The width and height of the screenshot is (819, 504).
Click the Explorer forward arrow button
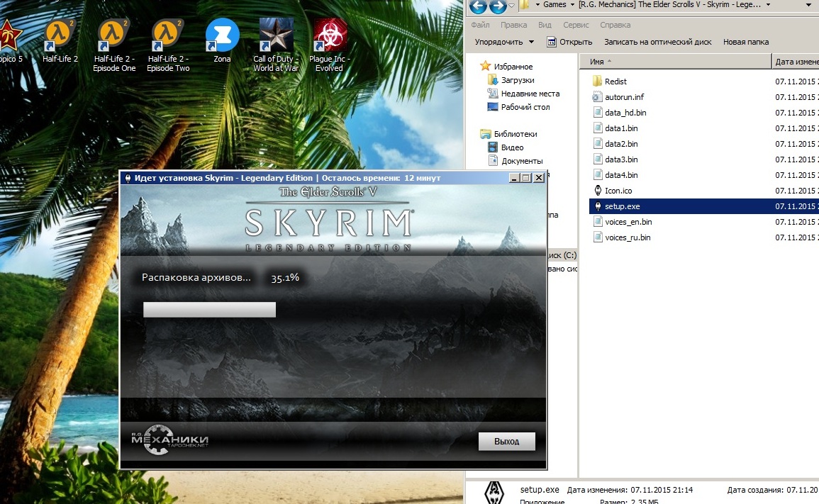498,6
